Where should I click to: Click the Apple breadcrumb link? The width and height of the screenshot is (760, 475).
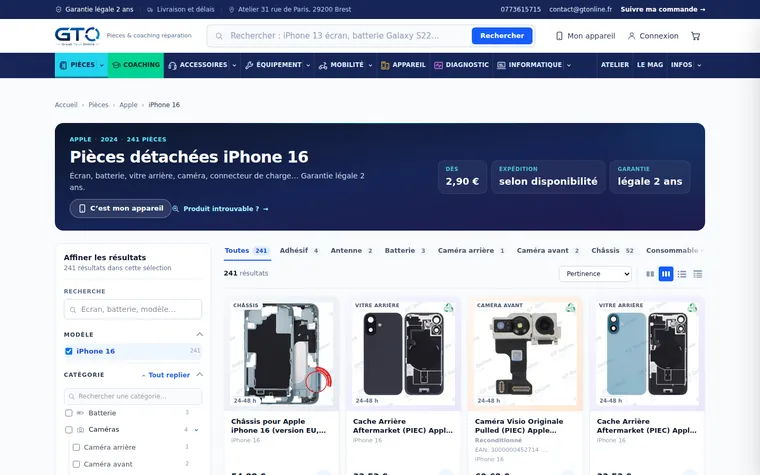[x=128, y=105]
